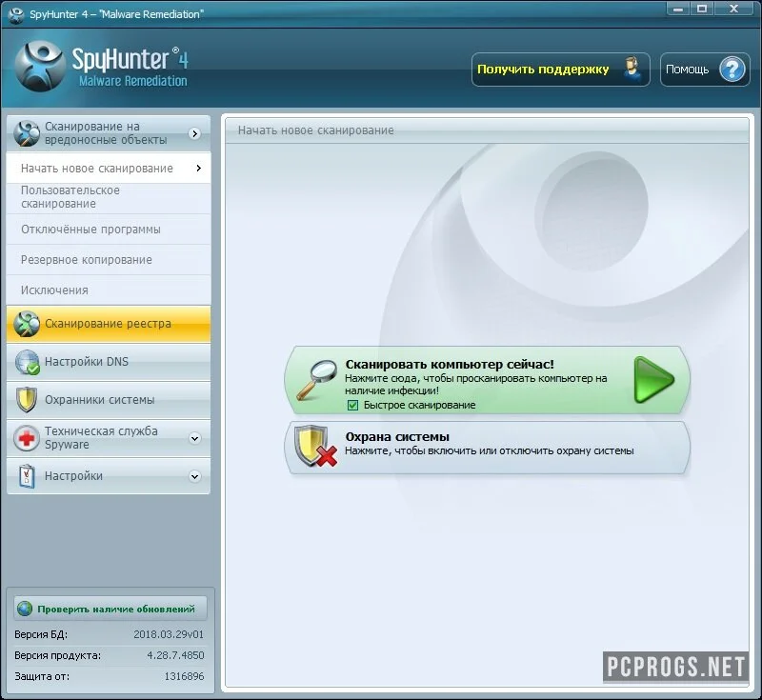Click the settings clipboard icon
762x700 pixels.
pos(27,476)
